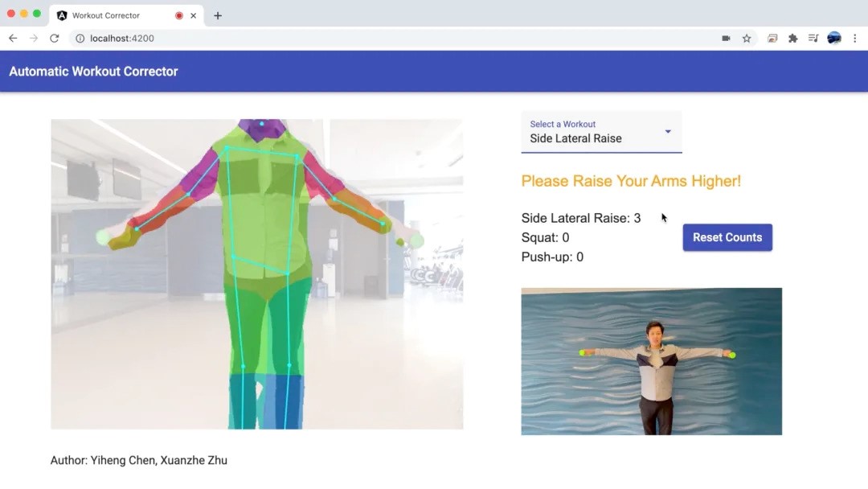Open the Chrome three-dot menu
The height and width of the screenshot is (489, 868).
(854, 38)
